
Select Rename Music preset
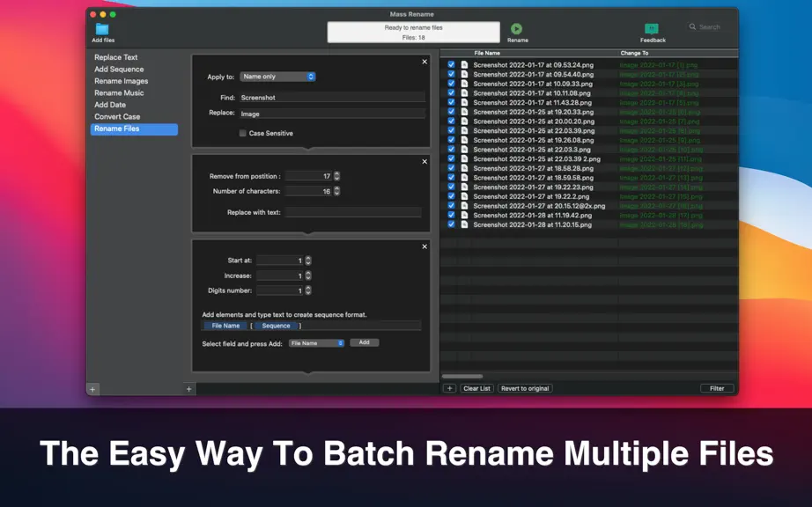119,93
